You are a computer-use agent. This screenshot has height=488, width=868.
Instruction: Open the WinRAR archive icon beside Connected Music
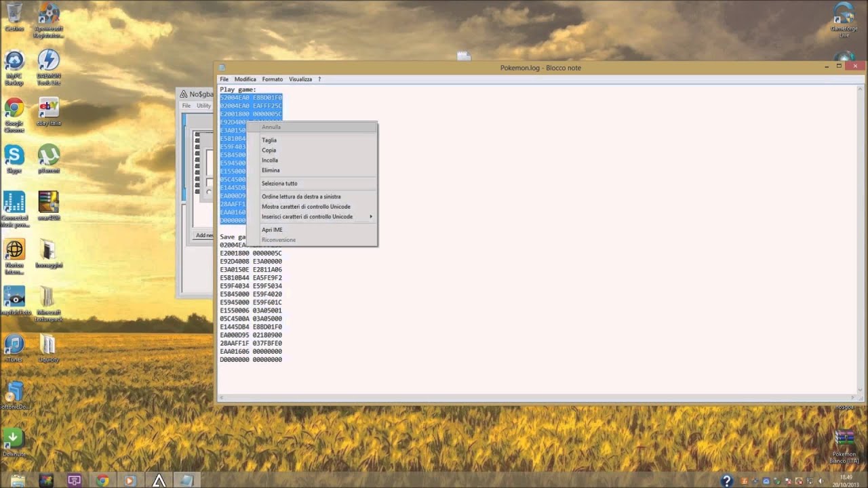(48, 205)
